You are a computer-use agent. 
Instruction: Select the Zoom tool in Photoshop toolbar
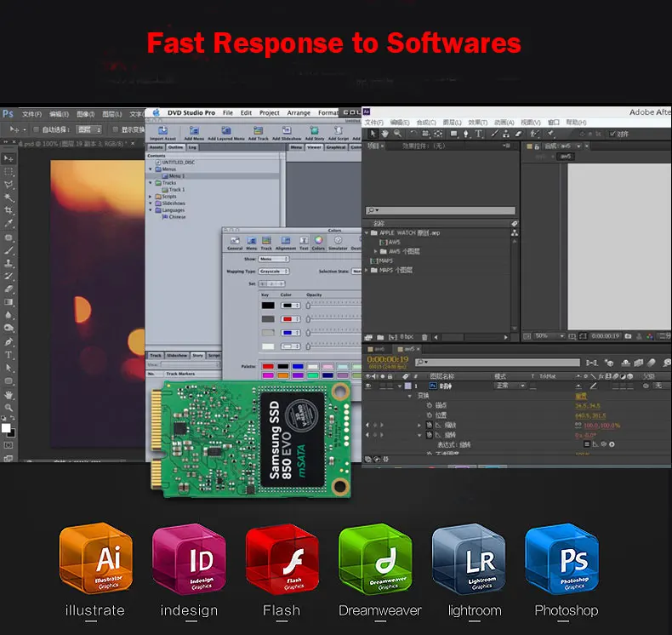(x=9, y=408)
